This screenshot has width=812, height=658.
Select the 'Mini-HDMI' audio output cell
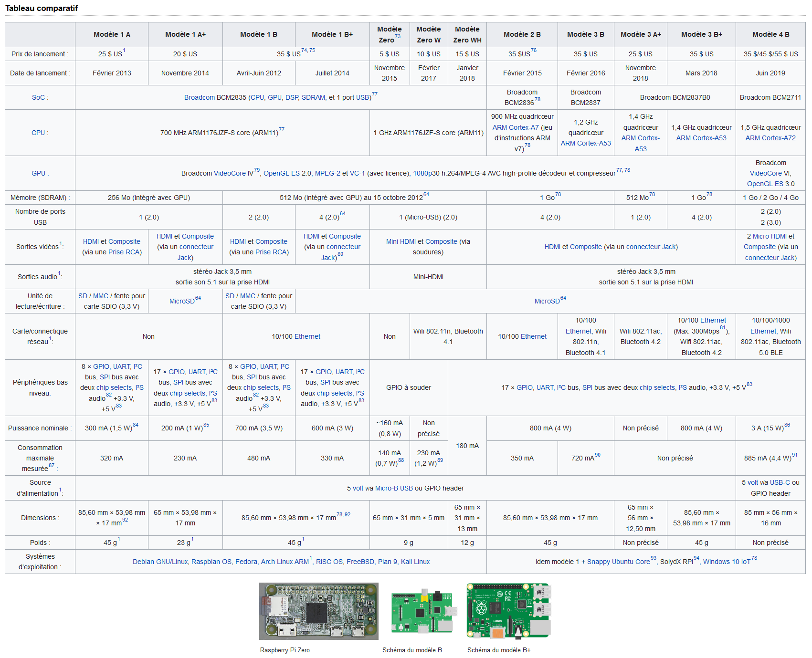pyautogui.click(x=428, y=277)
